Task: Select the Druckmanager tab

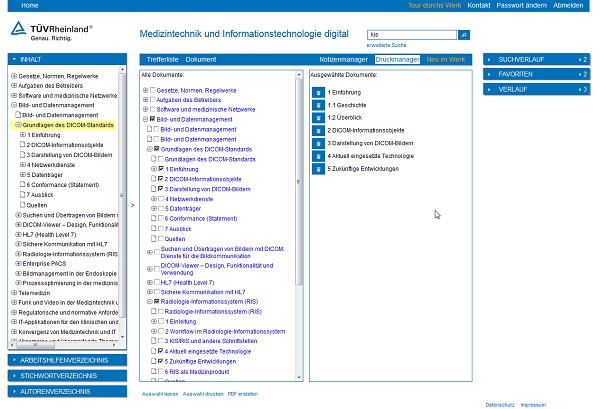Action: (x=397, y=60)
